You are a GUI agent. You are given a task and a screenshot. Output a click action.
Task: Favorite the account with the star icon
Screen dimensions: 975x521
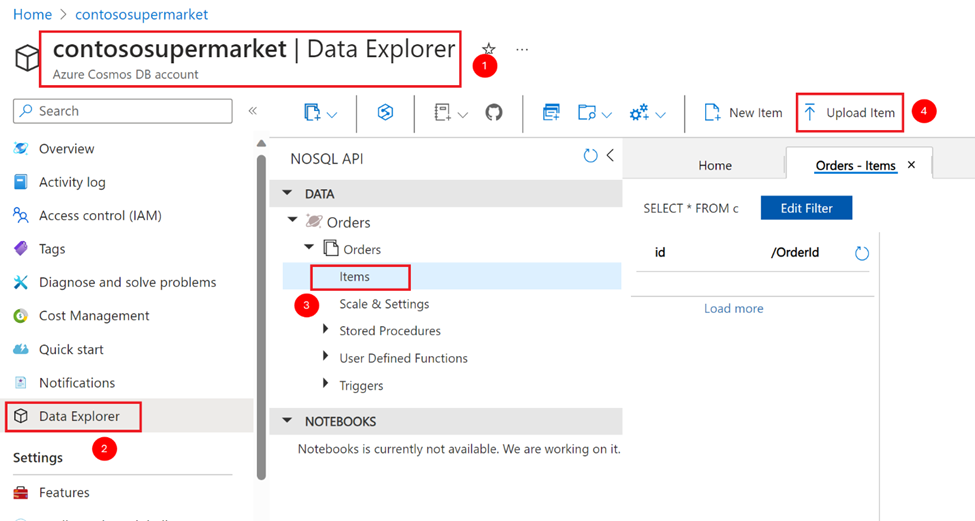489,49
